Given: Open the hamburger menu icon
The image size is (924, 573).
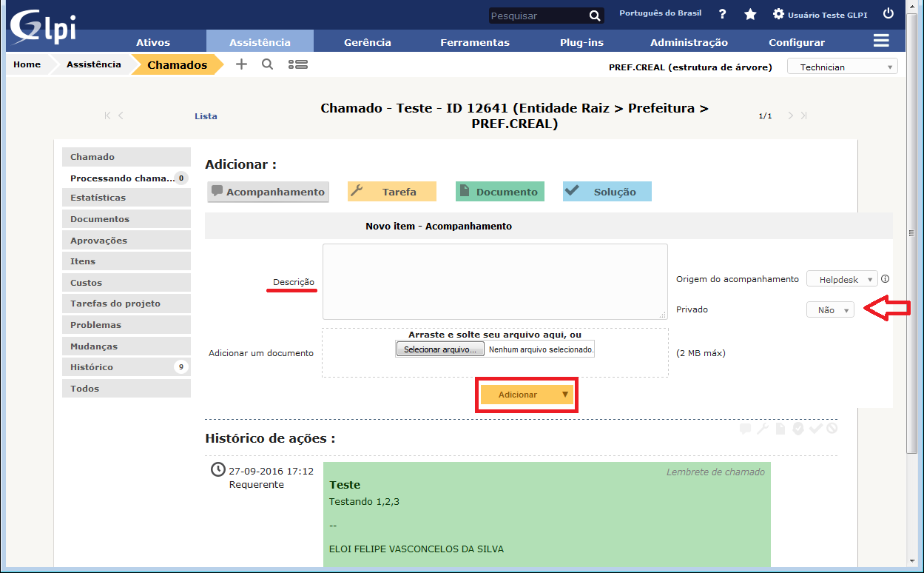Looking at the screenshot, I should point(880,41).
